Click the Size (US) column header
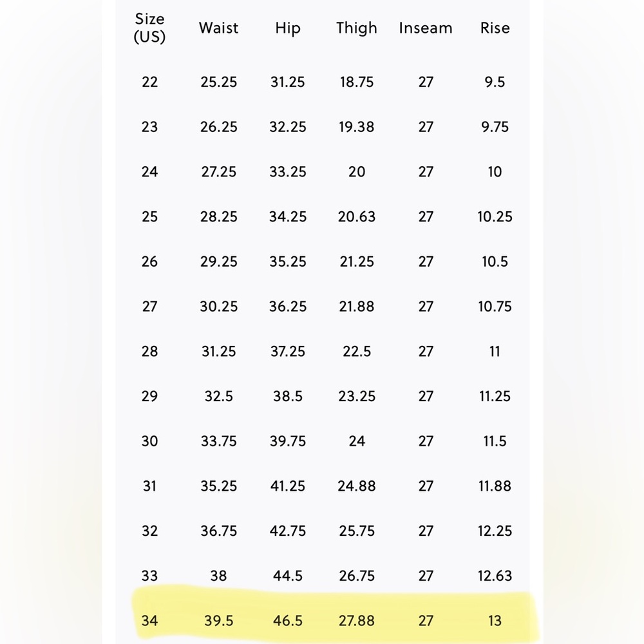The image size is (644, 644). [x=149, y=28]
